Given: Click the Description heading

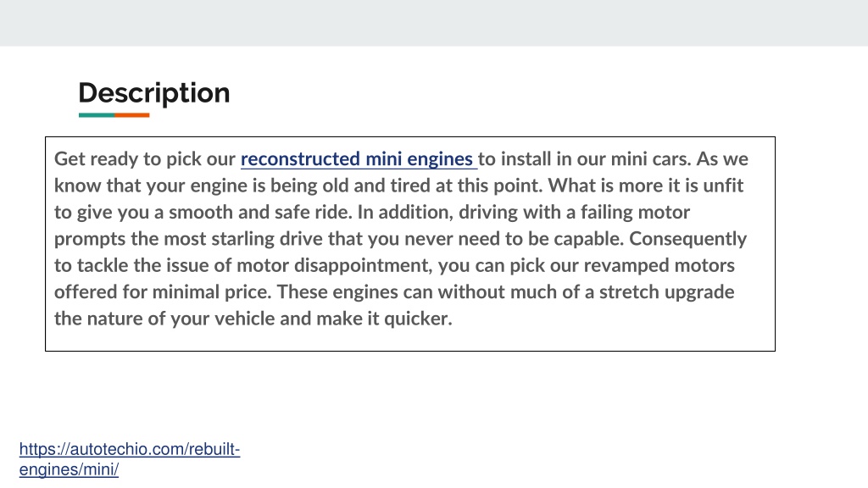Looking at the screenshot, I should pos(154,93).
